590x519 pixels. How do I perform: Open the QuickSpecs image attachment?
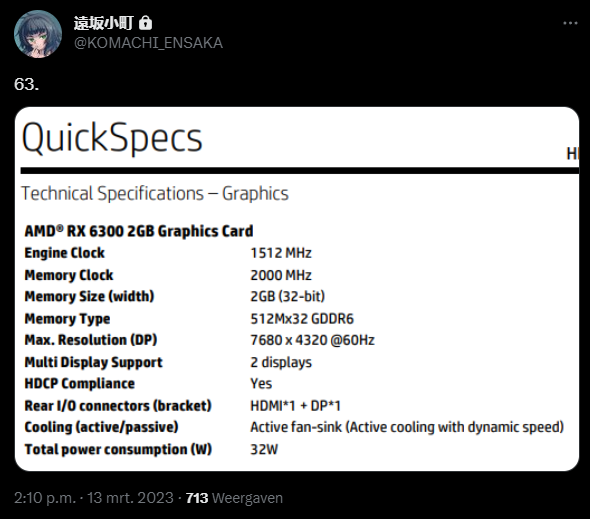click(297, 289)
